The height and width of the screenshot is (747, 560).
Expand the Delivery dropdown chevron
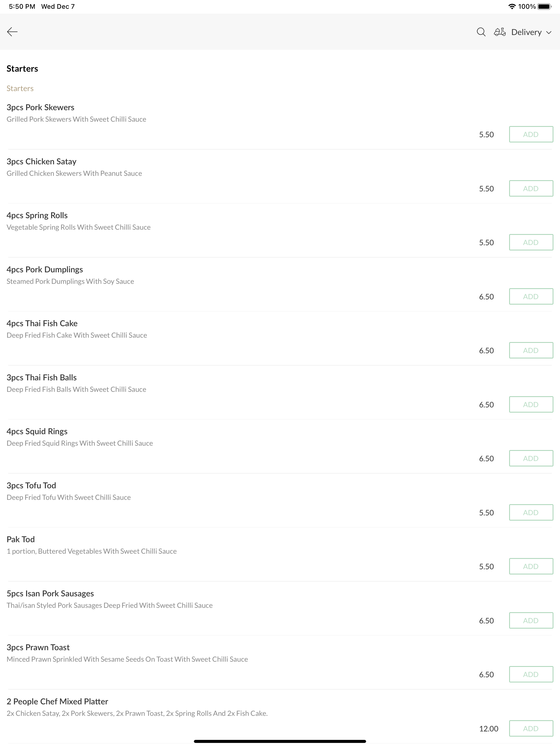tap(549, 33)
